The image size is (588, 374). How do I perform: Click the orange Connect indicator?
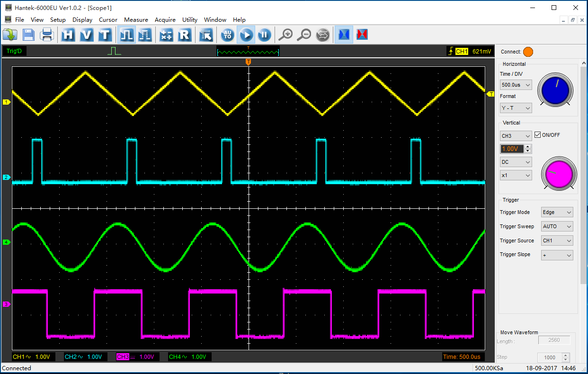click(528, 52)
